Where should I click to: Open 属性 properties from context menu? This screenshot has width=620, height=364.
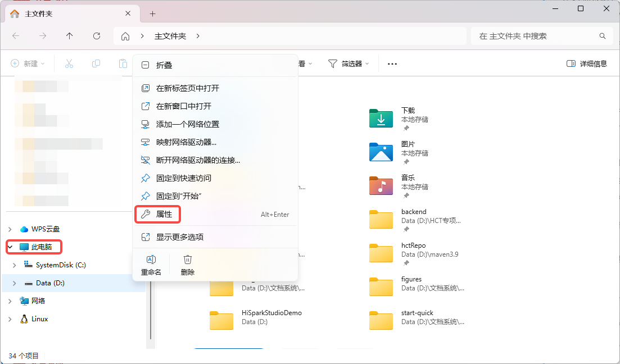click(x=215, y=214)
